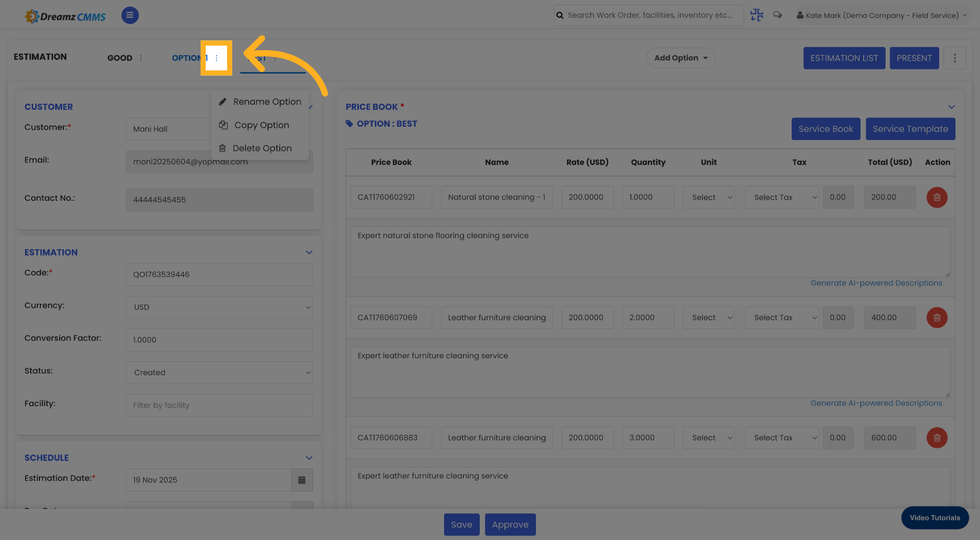Click Generate AI-powered Descriptions link

pos(877,283)
